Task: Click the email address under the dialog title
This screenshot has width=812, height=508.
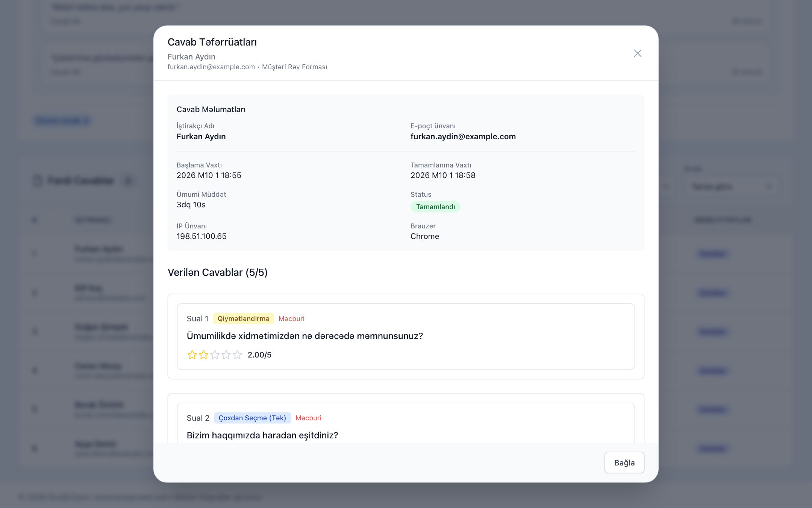Action: [211, 67]
